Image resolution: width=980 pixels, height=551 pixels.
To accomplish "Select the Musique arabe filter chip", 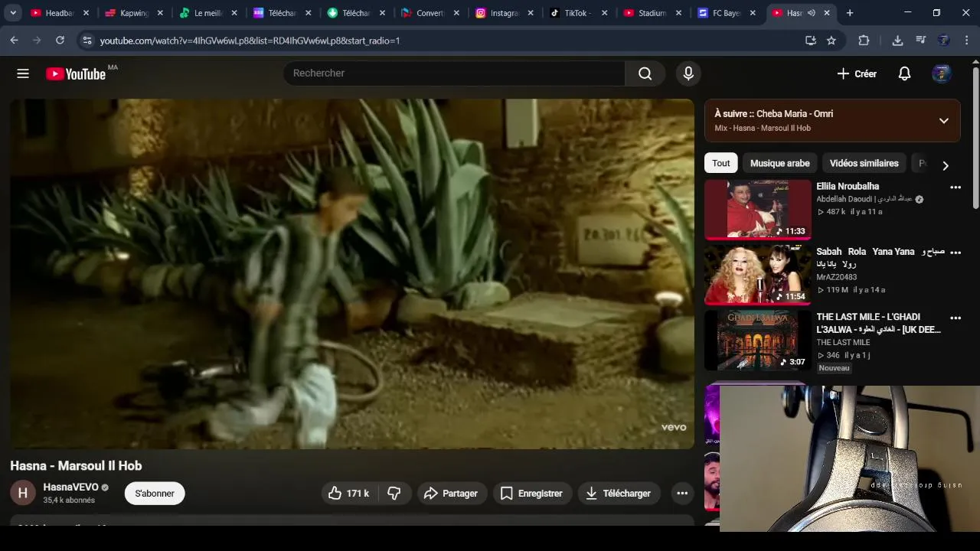I will tap(779, 163).
